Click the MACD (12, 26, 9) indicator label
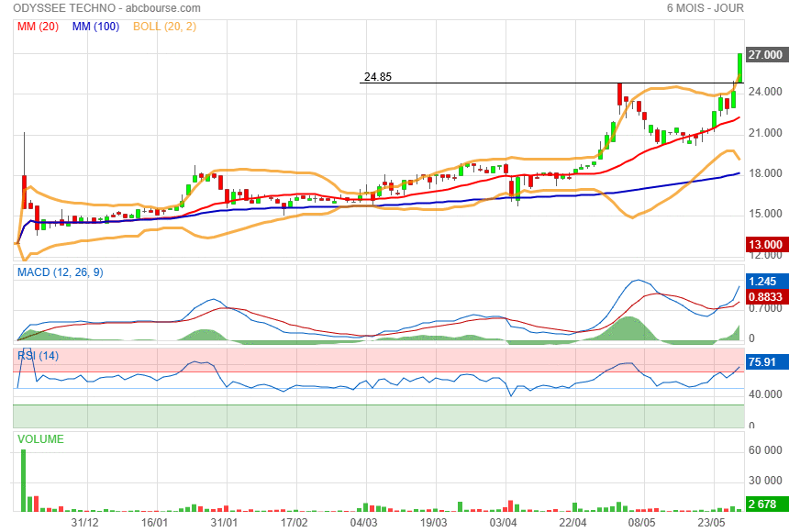Image resolution: width=789 pixels, height=532 pixels. 61,272
